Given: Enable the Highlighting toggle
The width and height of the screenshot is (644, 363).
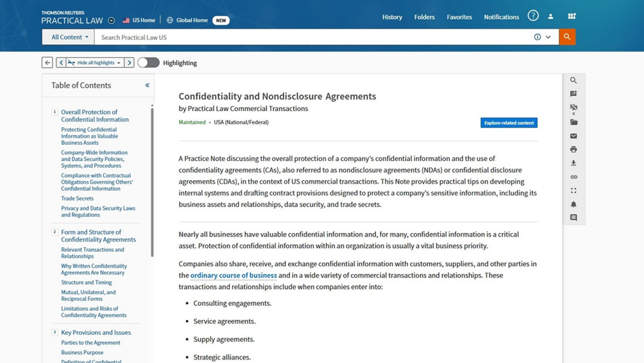Looking at the screenshot, I should click(x=148, y=62).
